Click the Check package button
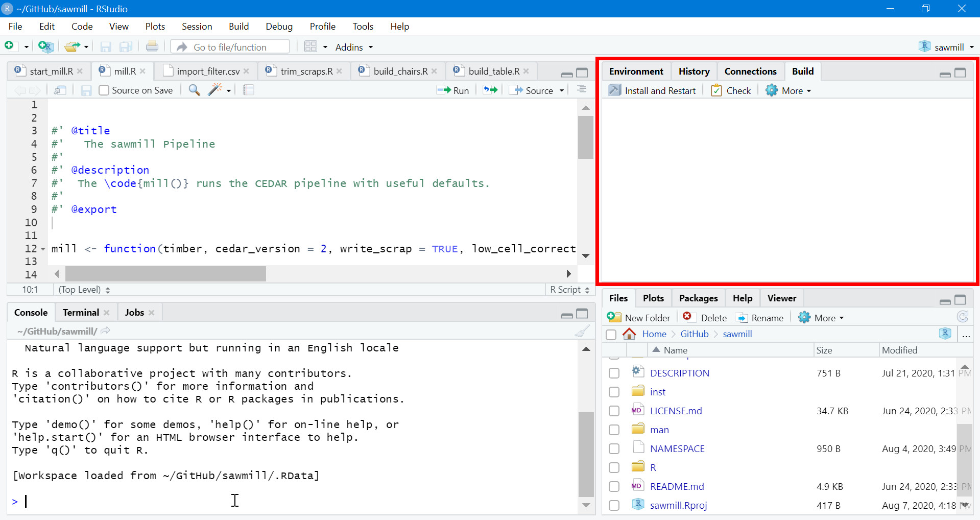Screen dimensions: 980x520 click(731, 90)
